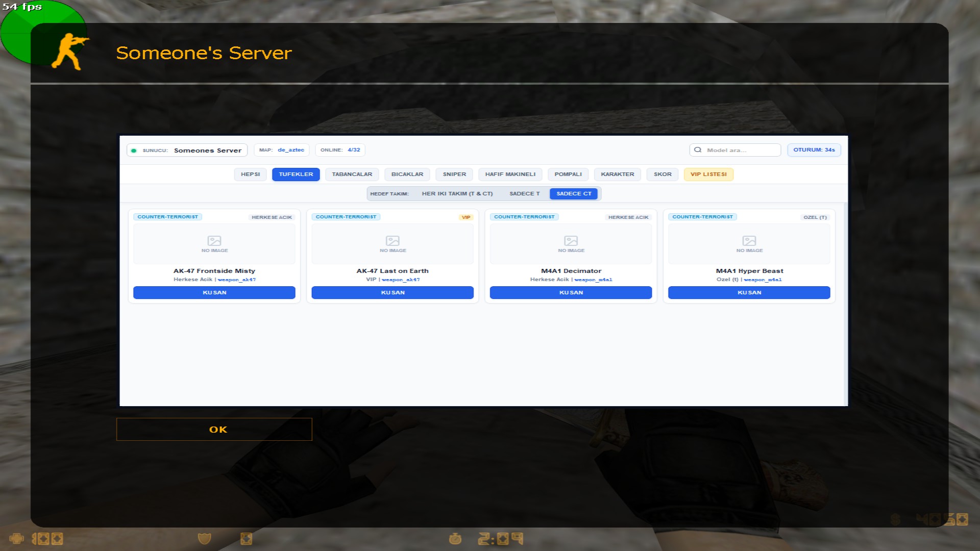Open the TABANCALAR category tab

point(352,174)
